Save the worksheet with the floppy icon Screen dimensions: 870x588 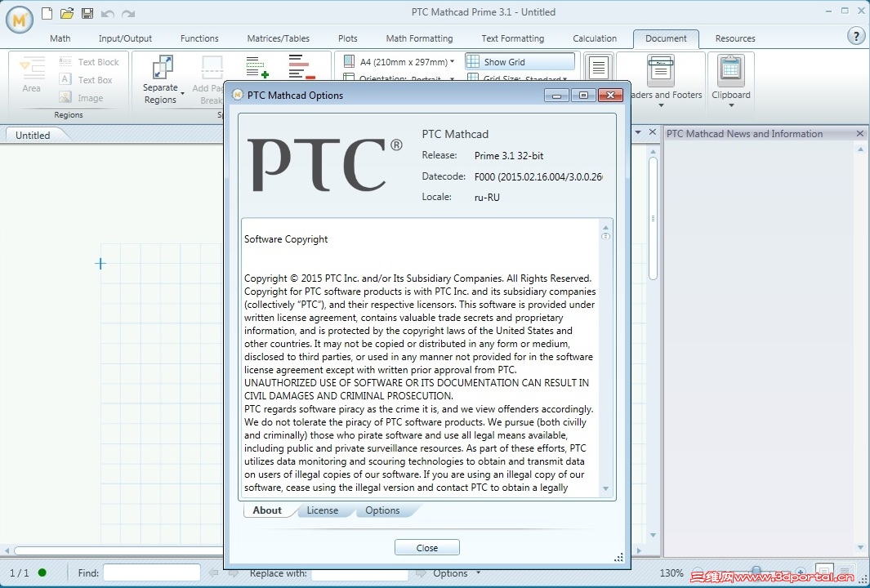click(87, 13)
